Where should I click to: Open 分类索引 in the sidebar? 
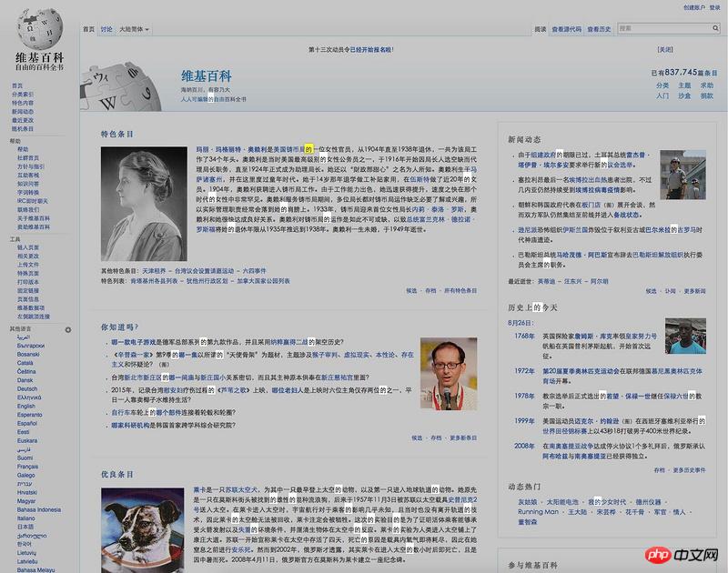click(23, 95)
